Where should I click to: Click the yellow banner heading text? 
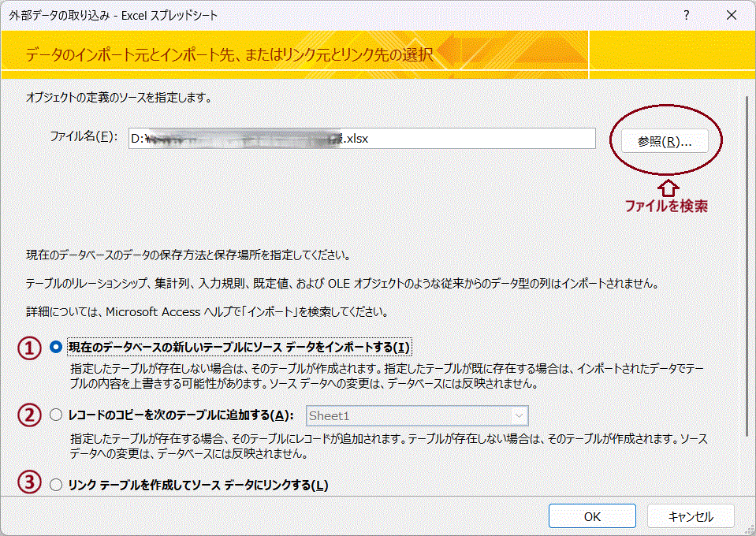tap(229, 54)
